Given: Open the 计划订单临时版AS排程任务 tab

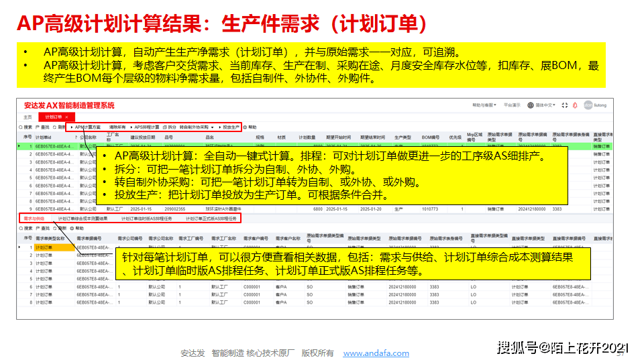Looking at the screenshot, I should [147, 219].
